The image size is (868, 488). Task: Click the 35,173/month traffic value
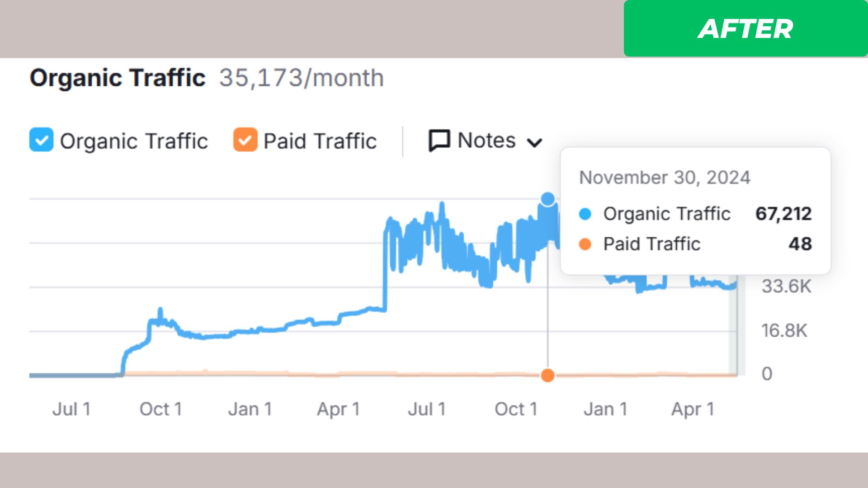(x=302, y=78)
